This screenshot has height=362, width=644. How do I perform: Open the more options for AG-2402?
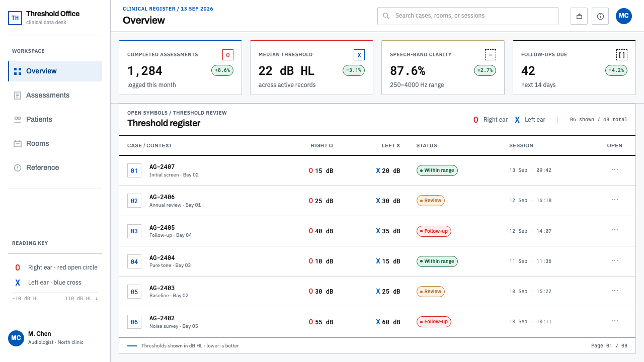coord(615,321)
